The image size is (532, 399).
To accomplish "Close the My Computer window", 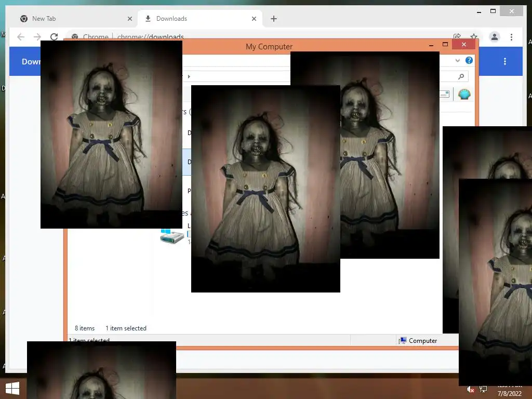I will click(464, 45).
